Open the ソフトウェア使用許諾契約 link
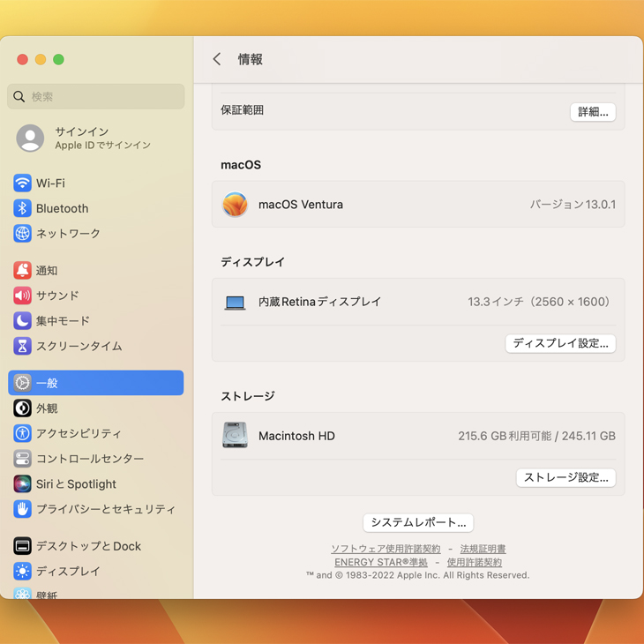The image size is (644, 644). (x=386, y=549)
